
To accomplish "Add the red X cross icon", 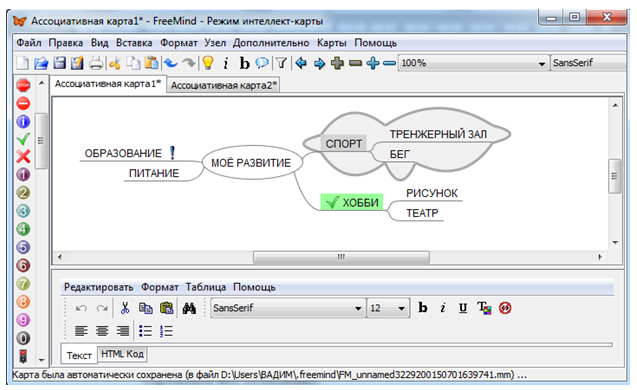I will click(23, 156).
